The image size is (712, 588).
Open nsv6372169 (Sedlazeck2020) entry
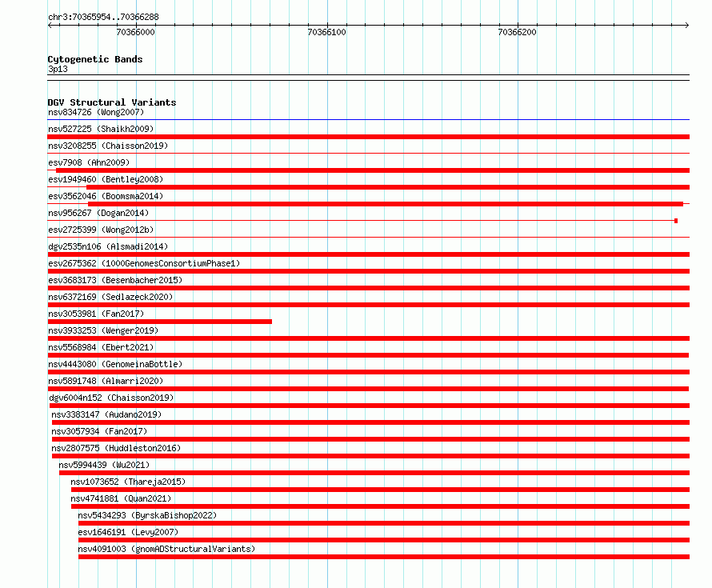tap(110, 297)
